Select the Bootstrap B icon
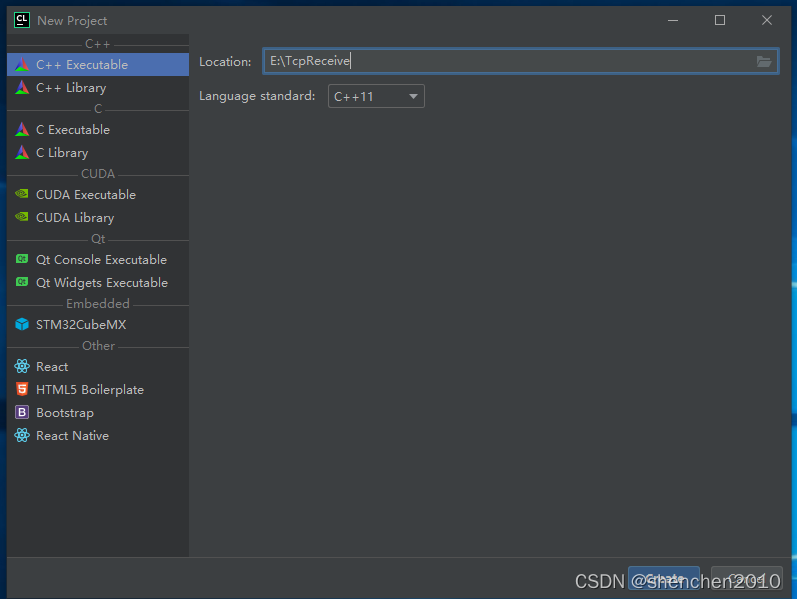This screenshot has height=599, width=797. (22, 412)
